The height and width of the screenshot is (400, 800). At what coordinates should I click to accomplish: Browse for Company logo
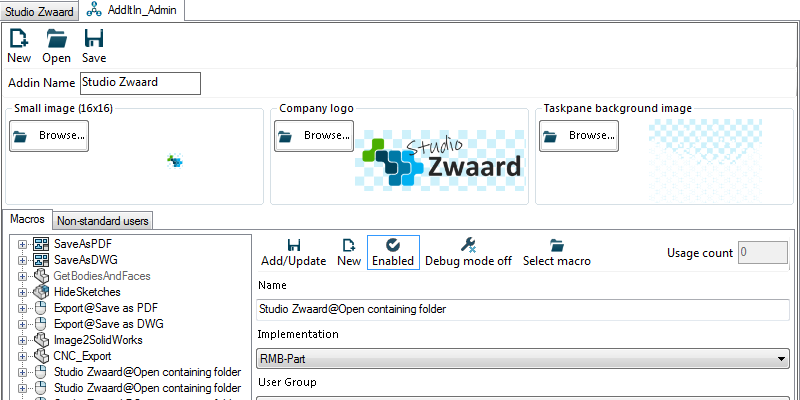tap(314, 136)
